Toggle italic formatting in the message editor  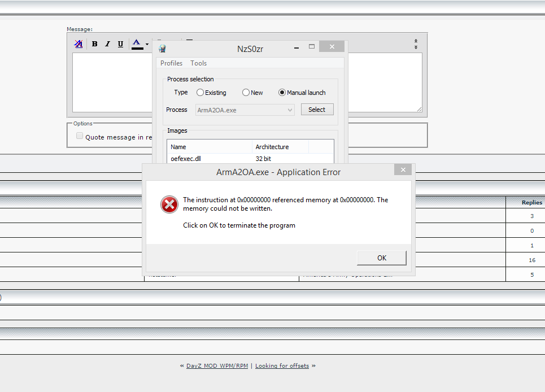(x=107, y=44)
